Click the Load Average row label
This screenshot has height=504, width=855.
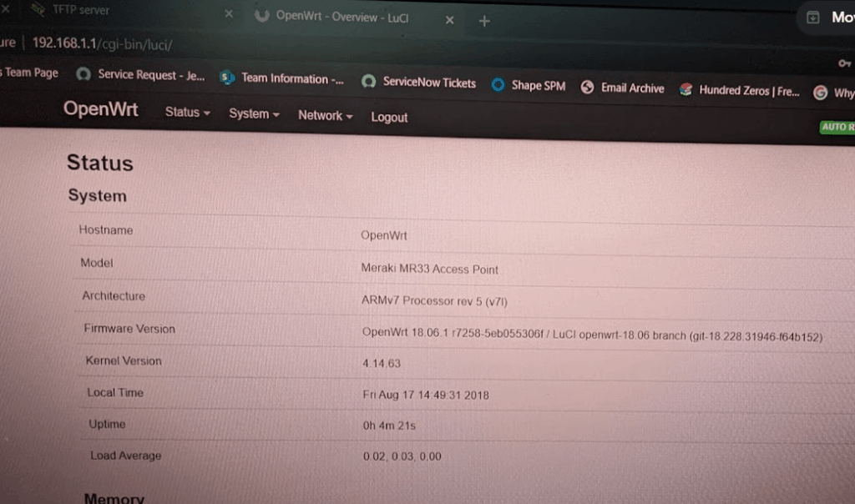point(125,456)
